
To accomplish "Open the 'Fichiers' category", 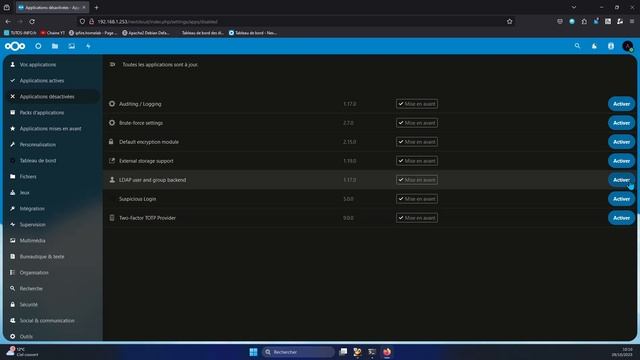I will pyautogui.click(x=52, y=176).
